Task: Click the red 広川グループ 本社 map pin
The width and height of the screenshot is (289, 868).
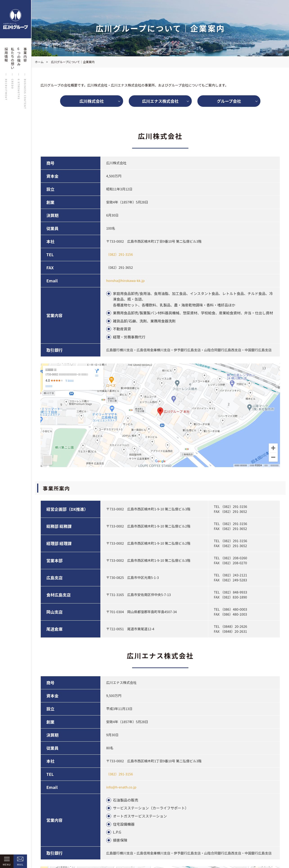Action: tap(160, 411)
